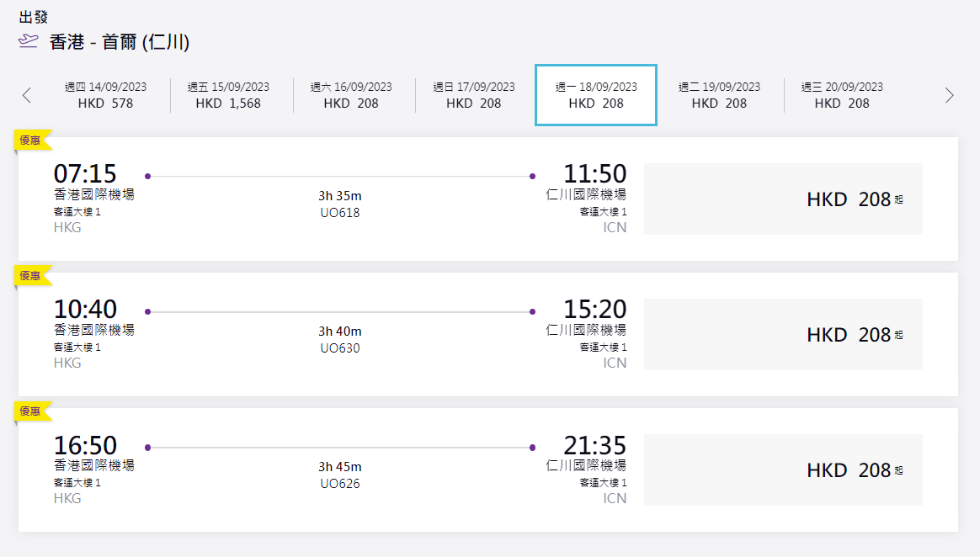The width and height of the screenshot is (980, 557).
Task: Select the Thursday 14/09/2023 date tab
Action: 105,95
